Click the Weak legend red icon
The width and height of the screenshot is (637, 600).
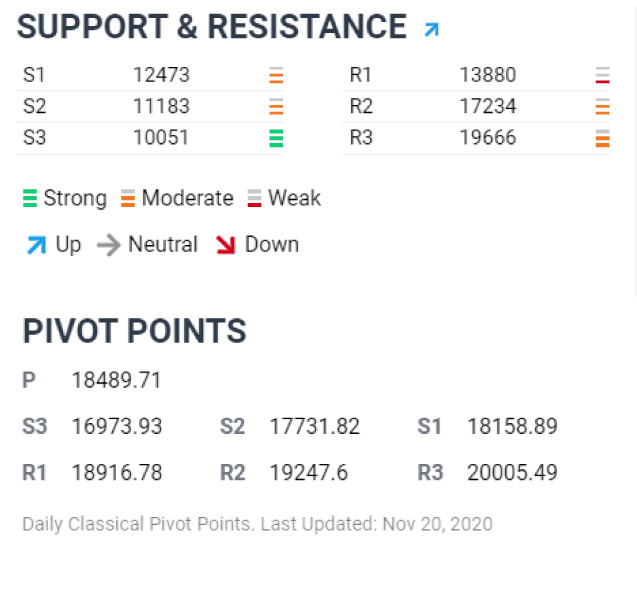(254, 198)
